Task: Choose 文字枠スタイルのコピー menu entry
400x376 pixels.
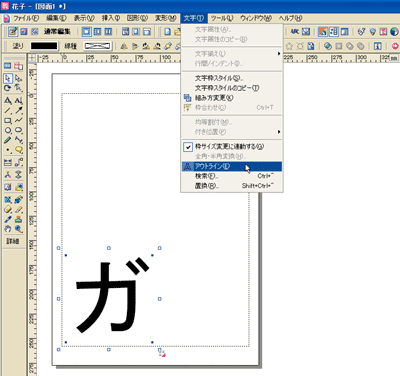Action: 232,88
